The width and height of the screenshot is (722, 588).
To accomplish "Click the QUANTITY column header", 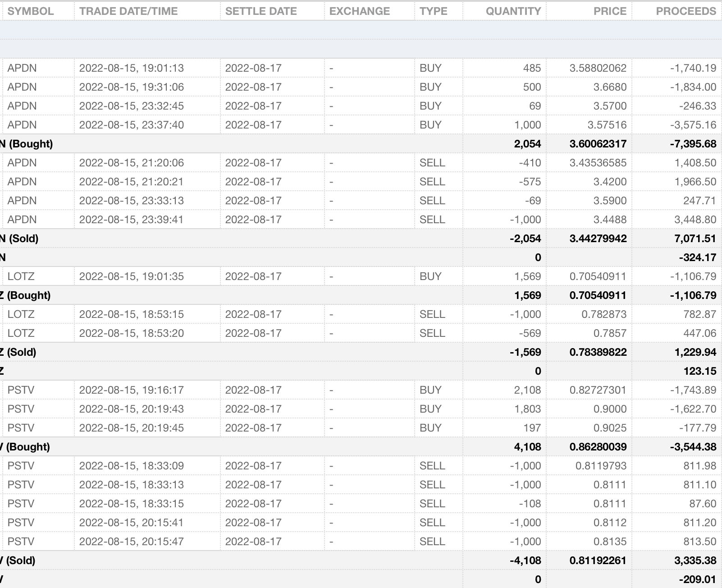I will (x=513, y=11).
